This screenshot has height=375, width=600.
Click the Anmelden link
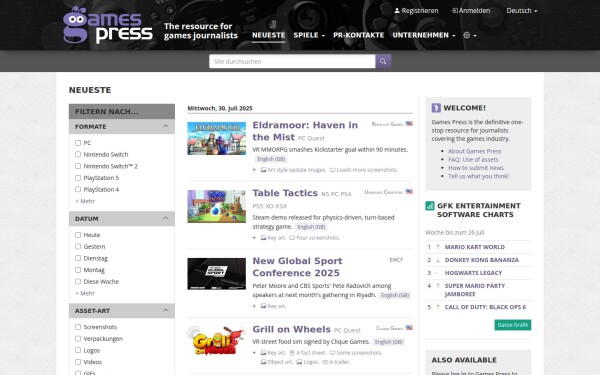click(471, 11)
